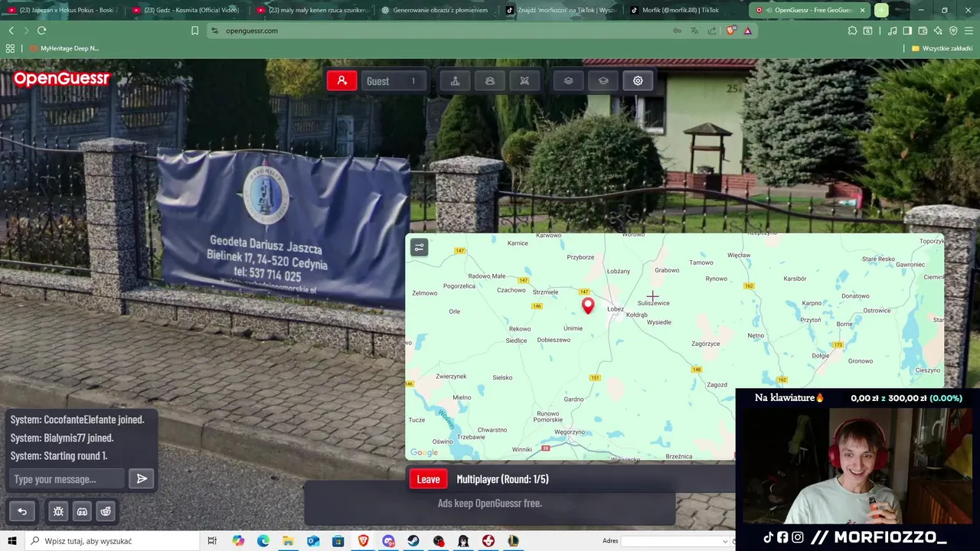Screen dimensions: 980x551
Task: Click the Brave Rewards triangle icon
Action: (x=747, y=31)
